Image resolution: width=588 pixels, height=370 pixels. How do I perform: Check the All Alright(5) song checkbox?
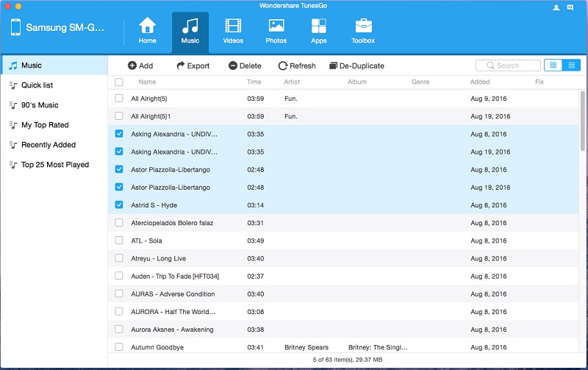click(119, 98)
